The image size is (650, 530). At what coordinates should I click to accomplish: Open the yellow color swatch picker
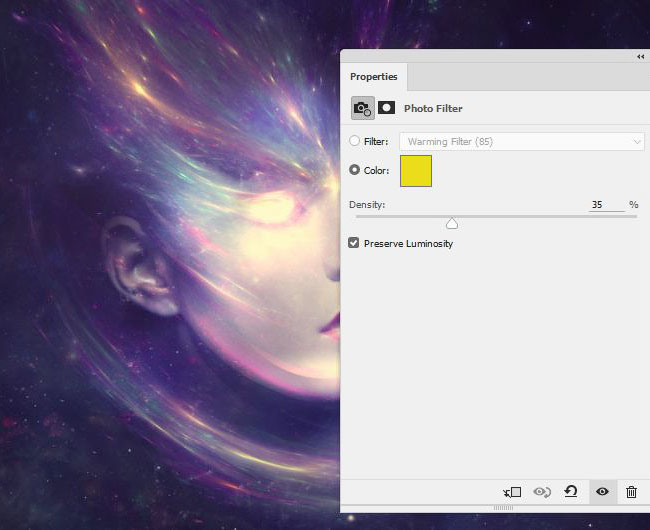[416, 171]
